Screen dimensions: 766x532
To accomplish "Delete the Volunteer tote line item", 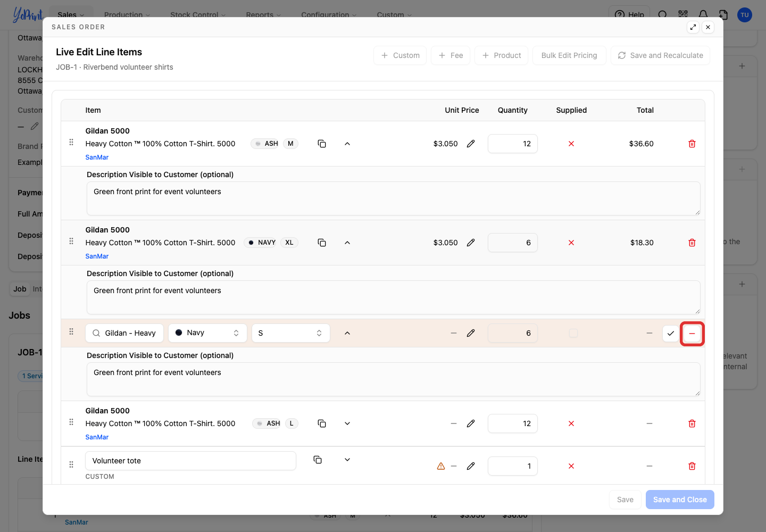I will pyautogui.click(x=692, y=466).
